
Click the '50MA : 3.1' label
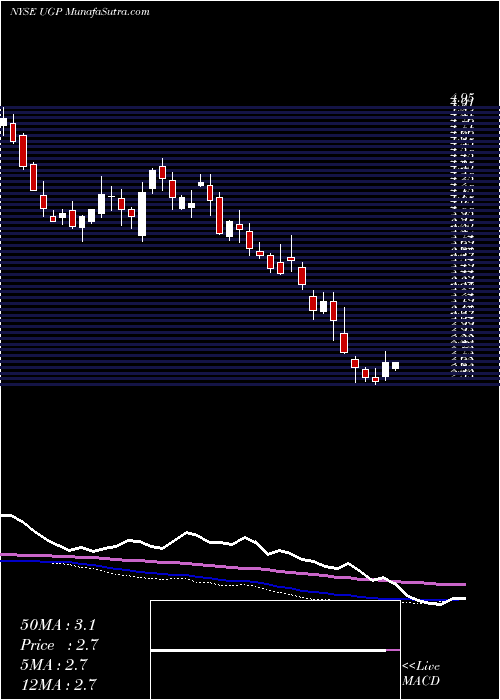[x=58, y=625]
